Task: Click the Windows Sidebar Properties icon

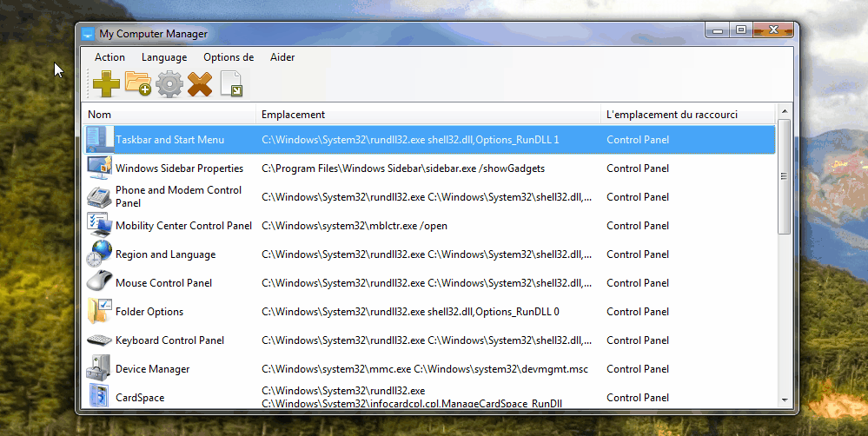Action: 100,168
